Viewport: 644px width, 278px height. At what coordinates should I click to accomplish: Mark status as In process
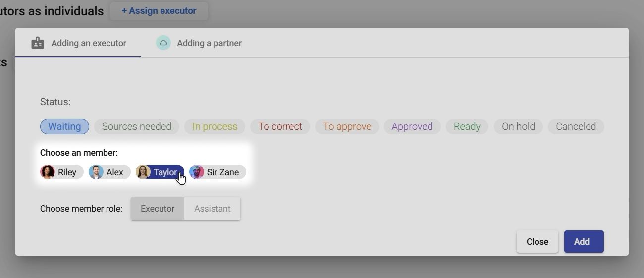(x=215, y=126)
